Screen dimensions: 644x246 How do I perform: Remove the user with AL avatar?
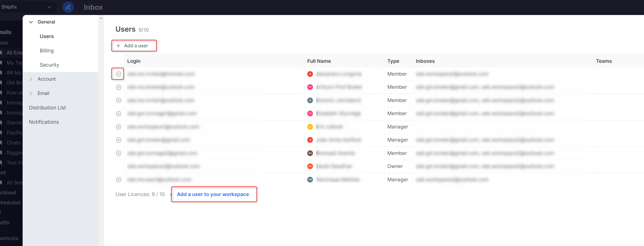point(119,74)
